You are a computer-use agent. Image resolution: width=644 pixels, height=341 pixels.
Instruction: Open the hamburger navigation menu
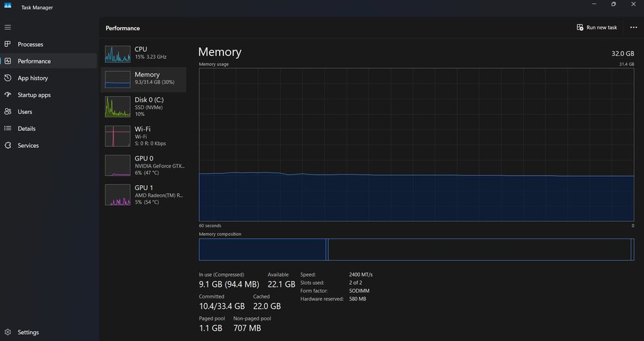pyautogui.click(x=7, y=27)
